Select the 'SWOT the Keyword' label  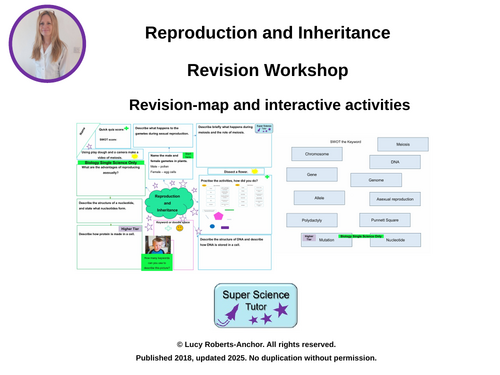coord(345,142)
